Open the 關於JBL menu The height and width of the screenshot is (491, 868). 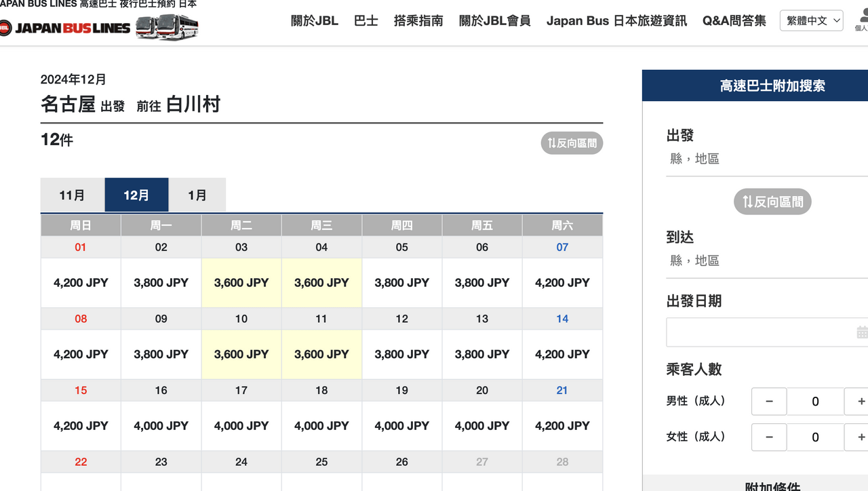click(x=315, y=21)
